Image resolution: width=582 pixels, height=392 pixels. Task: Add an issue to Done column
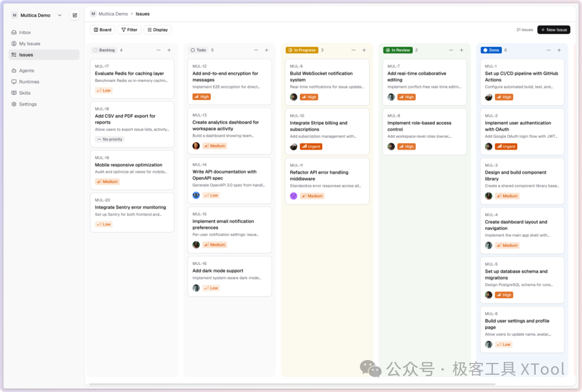click(559, 50)
